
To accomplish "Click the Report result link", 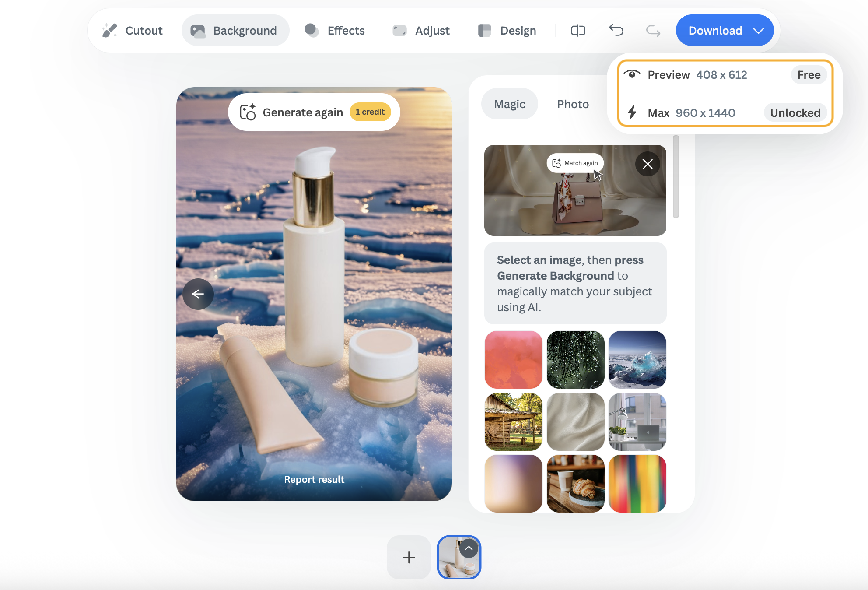I will (x=314, y=479).
